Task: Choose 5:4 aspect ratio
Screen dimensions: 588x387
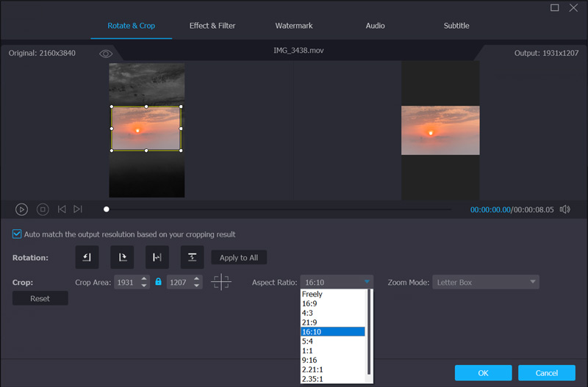Action: (x=333, y=341)
